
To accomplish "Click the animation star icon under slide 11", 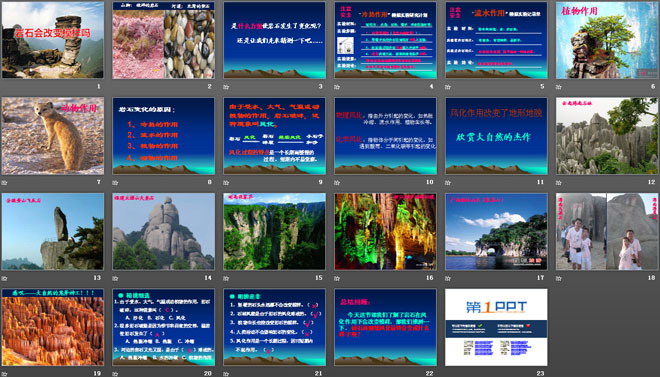I will [448, 183].
